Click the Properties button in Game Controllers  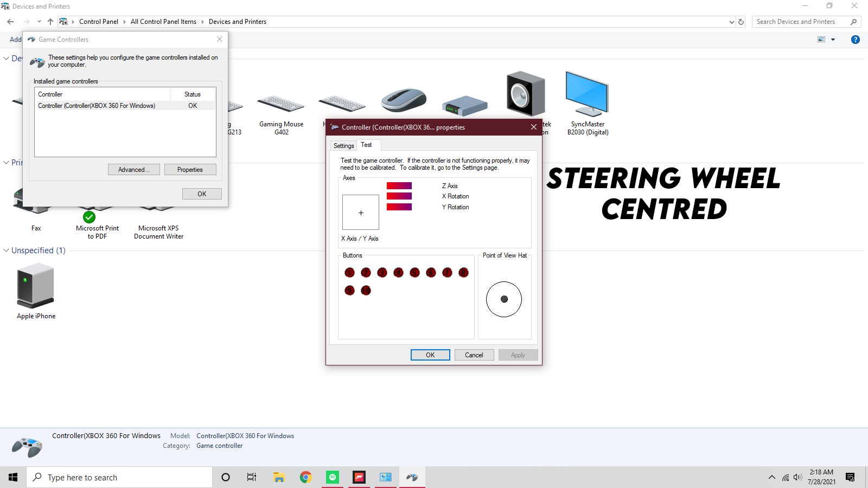(190, 170)
